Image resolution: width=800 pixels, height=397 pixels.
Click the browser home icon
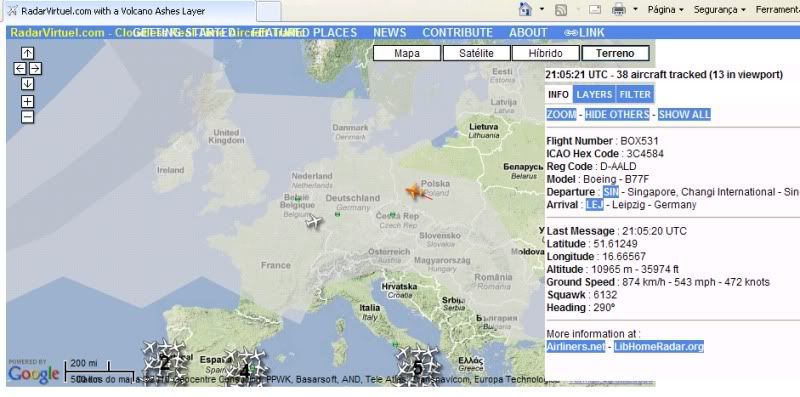[x=525, y=9]
